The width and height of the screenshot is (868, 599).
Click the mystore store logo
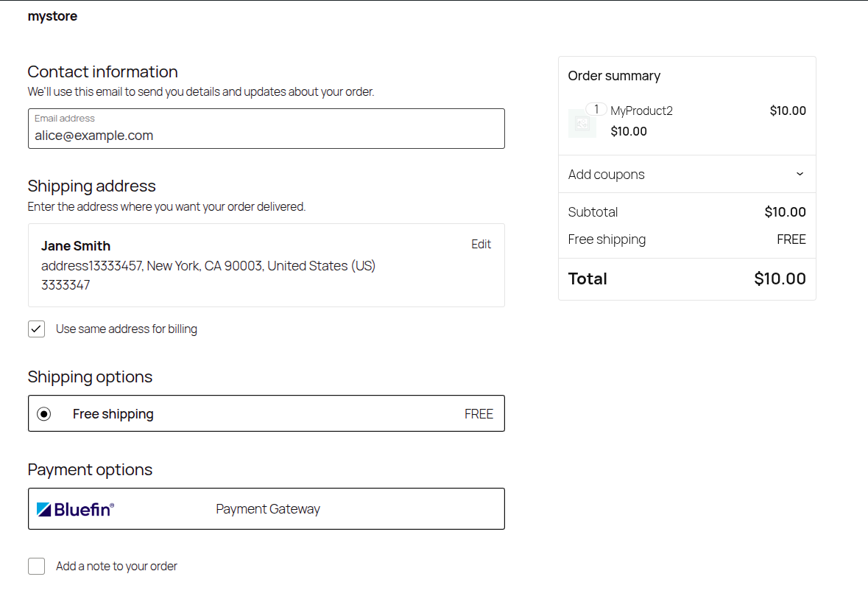click(52, 15)
